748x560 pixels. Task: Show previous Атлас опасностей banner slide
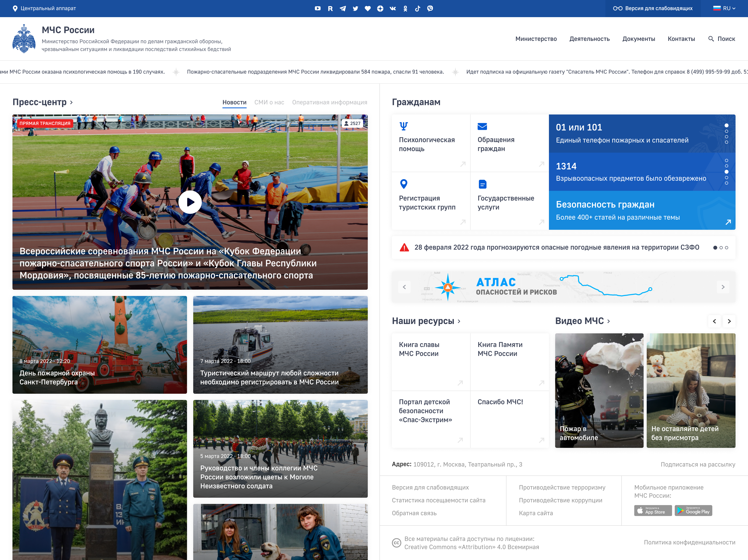point(404,287)
